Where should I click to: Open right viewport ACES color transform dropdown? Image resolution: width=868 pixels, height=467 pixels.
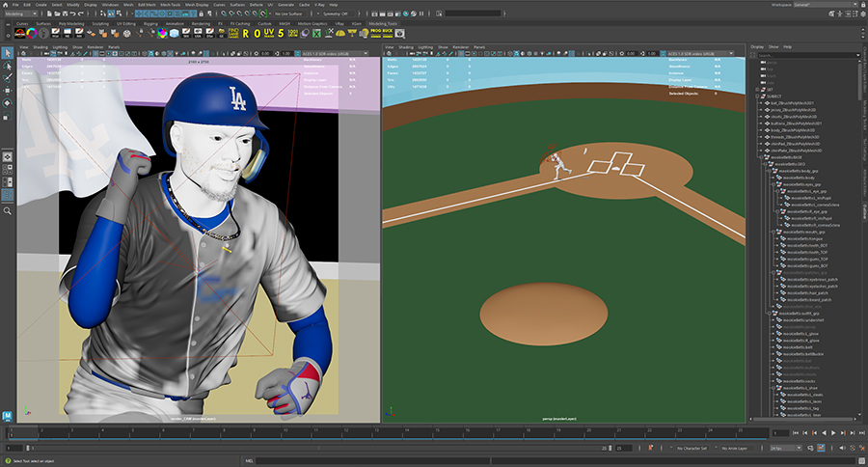pyautogui.click(x=700, y=54)
